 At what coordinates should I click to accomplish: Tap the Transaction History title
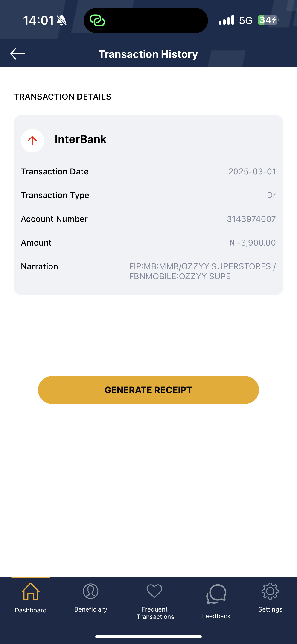[x=148, y=54]
